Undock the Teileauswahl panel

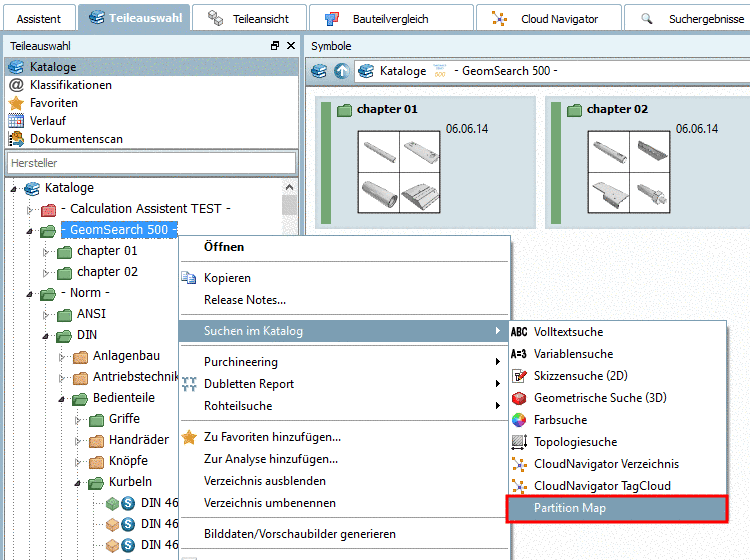(275, 45)
